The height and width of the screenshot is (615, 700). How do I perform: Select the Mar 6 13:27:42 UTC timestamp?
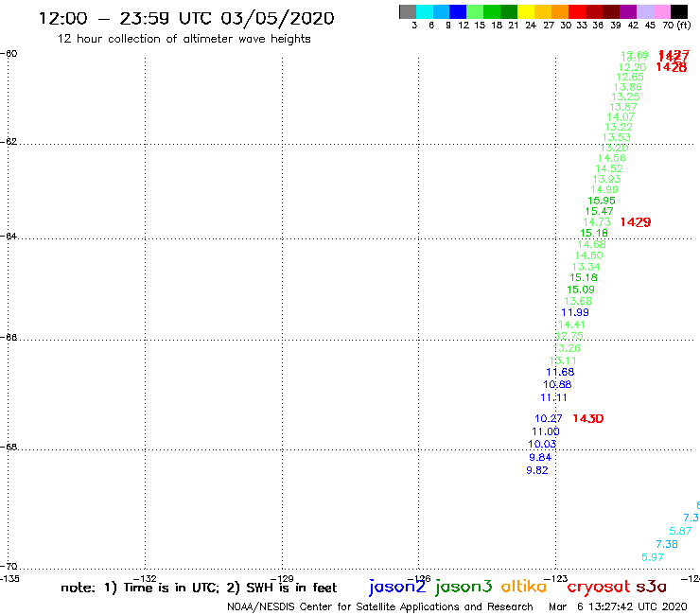point(618,607)
